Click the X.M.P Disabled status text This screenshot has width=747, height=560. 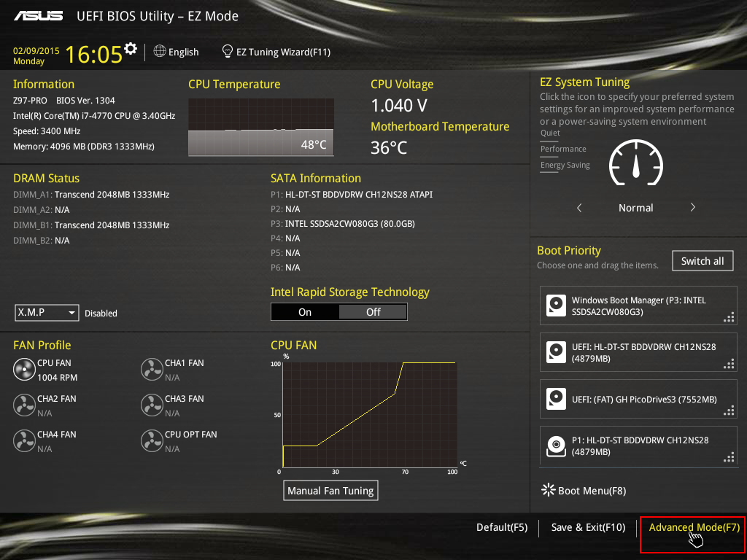coord(101,314)
